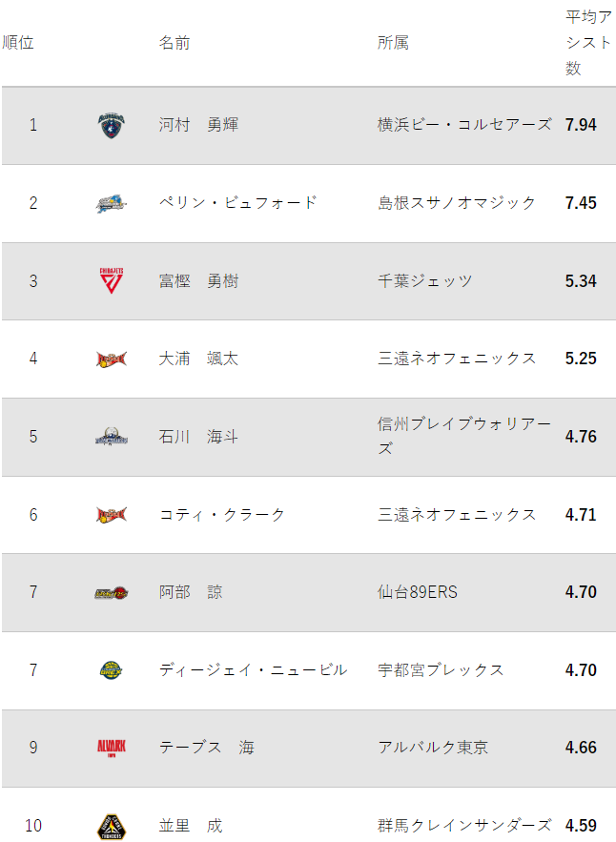616x842 pixels.
Task: Click the Shinshu Brave Warriors logo
Action: click(112, 437)
